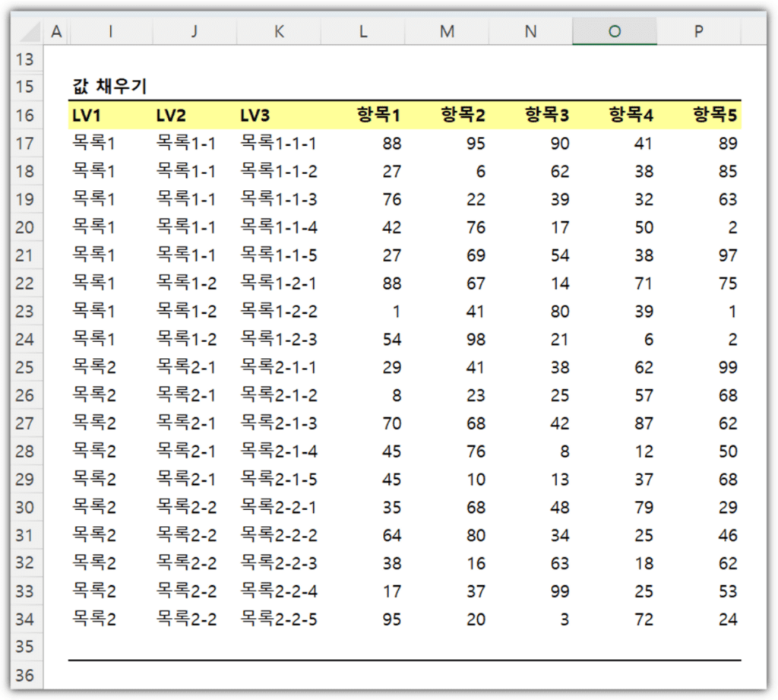
Task: Select cell containing 목록2-1-3
Action: (279, 423)
